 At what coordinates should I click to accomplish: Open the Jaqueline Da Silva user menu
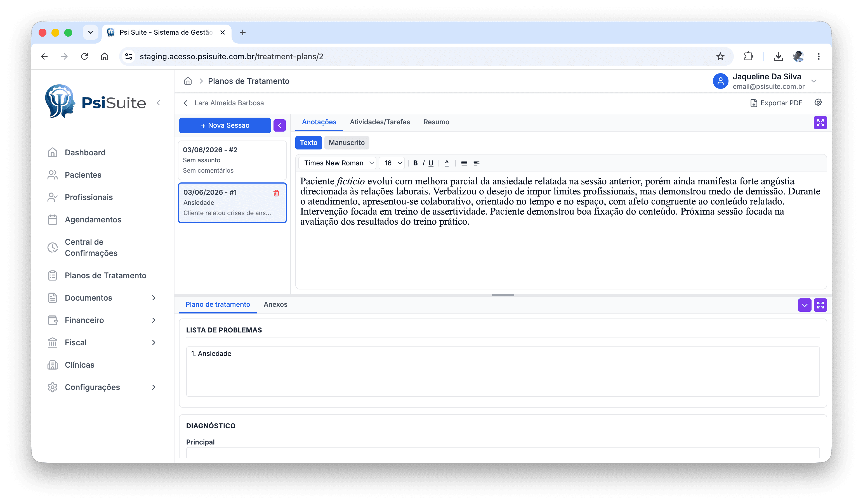(765, 81)
